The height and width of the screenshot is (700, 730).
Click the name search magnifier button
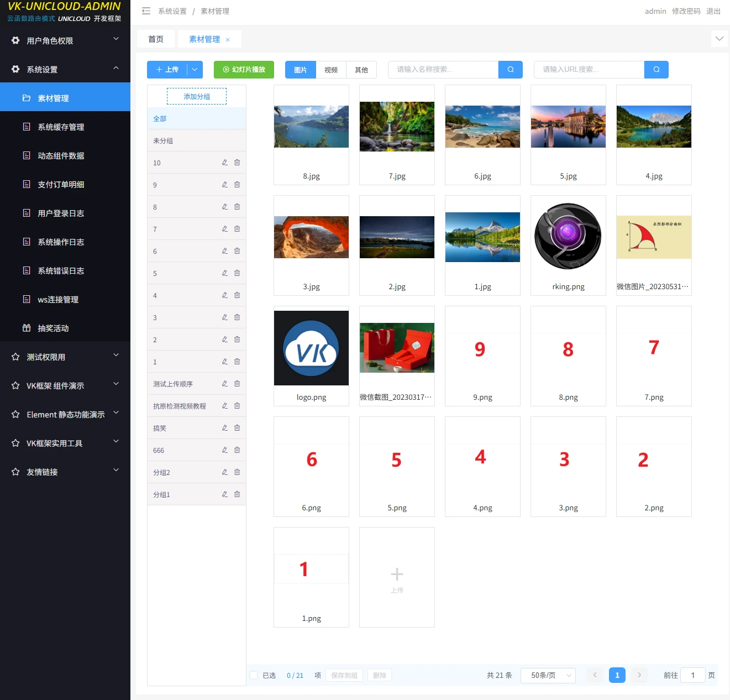click(511, 70)
